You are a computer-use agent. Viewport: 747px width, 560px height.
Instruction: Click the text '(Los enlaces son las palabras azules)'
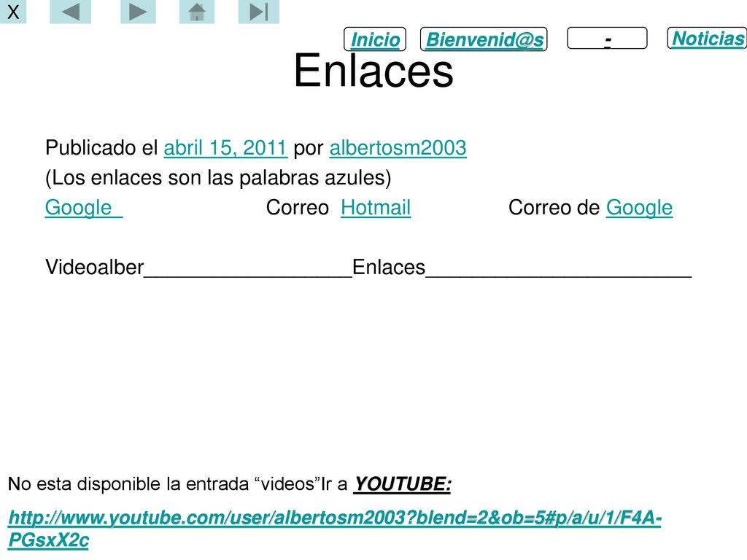pos(218,178)
